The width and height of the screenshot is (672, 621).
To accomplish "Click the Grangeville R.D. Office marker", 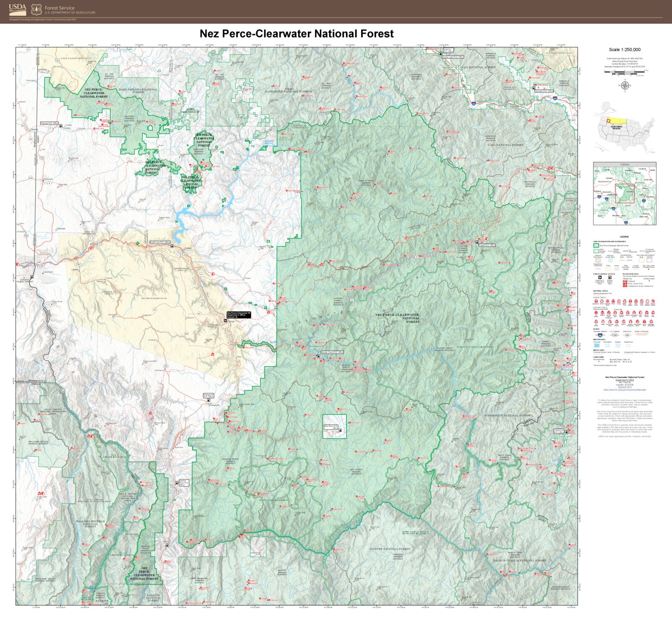I will point(209,400).
